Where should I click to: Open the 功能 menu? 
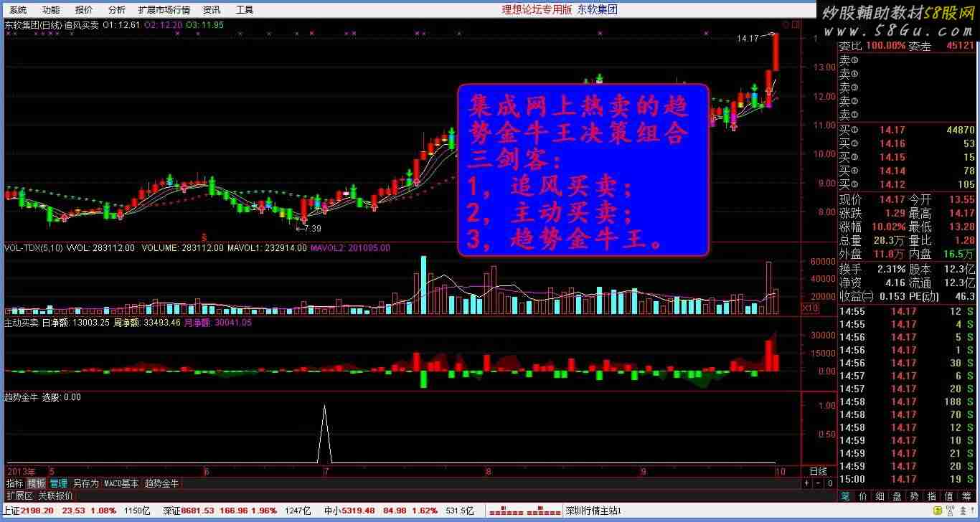[51, 10]
